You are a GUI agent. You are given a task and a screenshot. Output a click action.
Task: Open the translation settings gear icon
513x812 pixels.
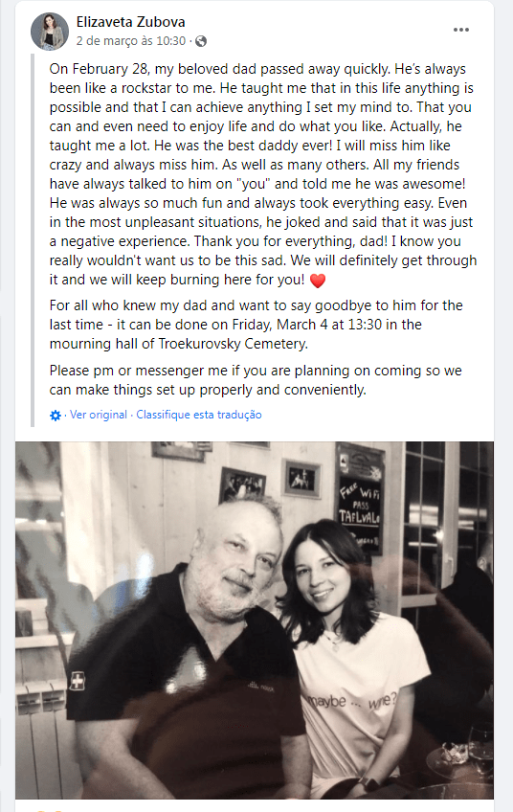pos(56,416)
